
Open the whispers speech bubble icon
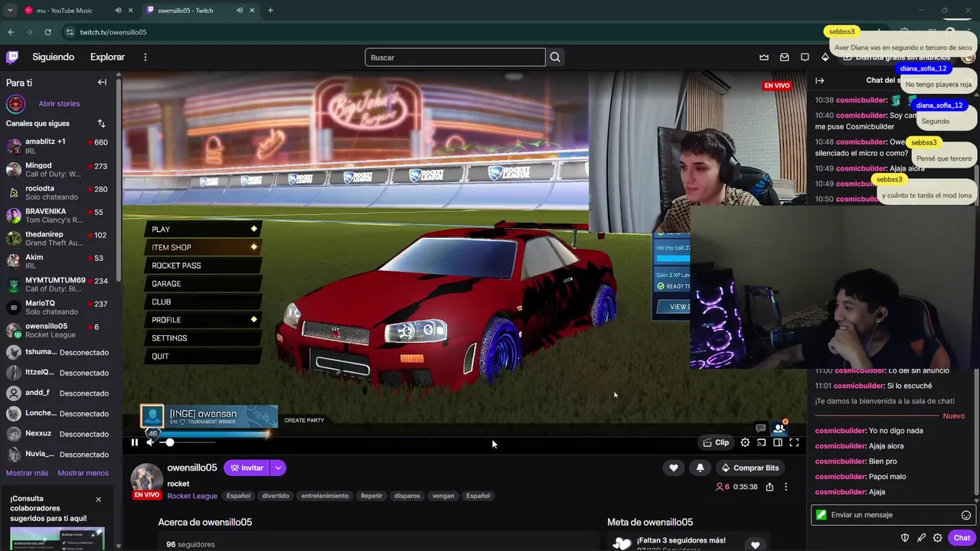point(805,57)
